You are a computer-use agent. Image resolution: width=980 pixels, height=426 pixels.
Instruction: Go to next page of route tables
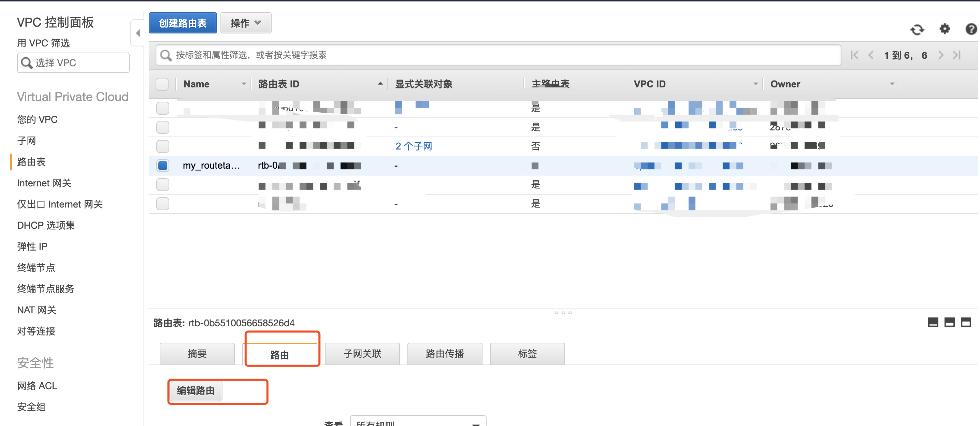click(x=941, y=55)
